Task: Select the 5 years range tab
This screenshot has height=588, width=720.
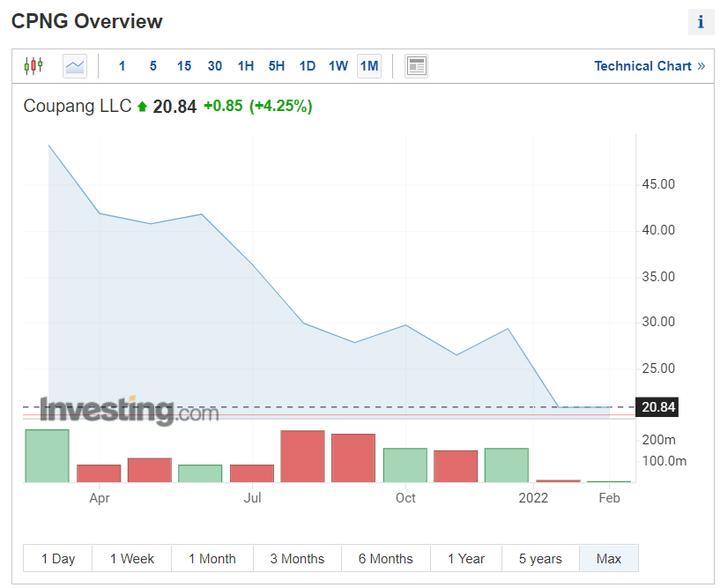Action: pyautogui.click(x=540, y=559)
